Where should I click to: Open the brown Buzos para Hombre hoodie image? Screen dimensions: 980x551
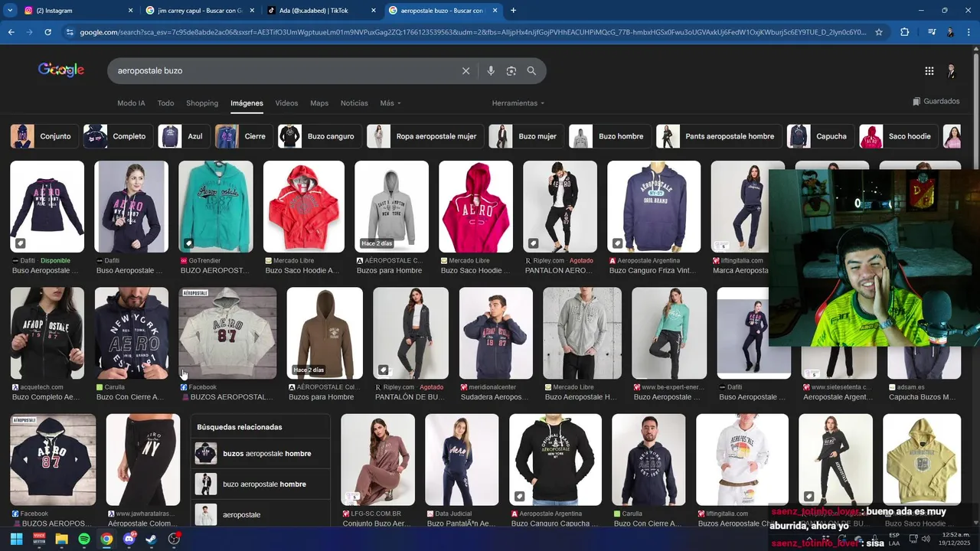pos(325,333)
